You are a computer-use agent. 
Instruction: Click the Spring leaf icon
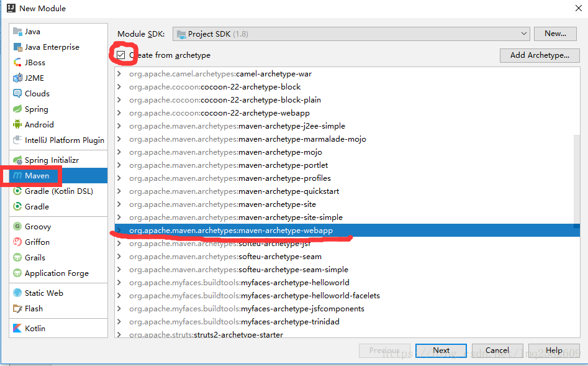pyautogui.click(x=17, y=109)
